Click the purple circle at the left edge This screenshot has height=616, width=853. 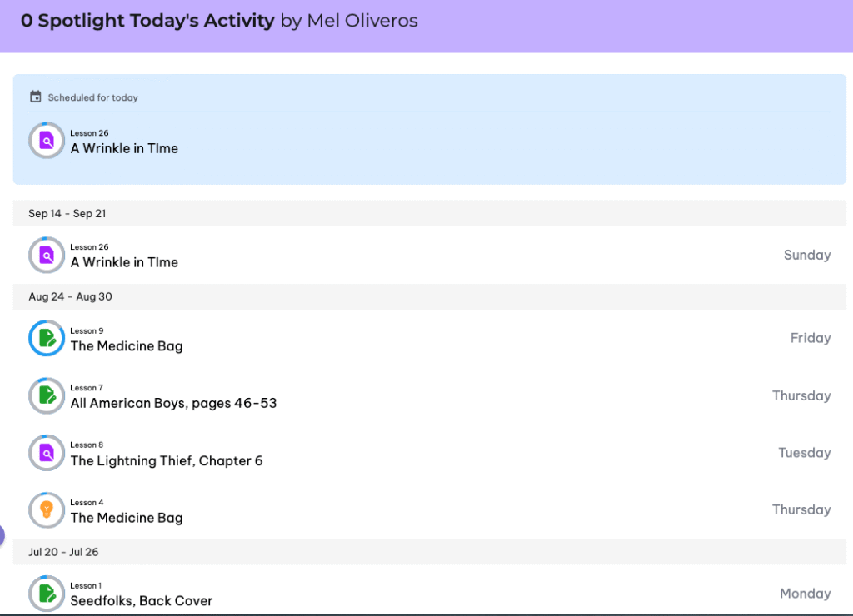tap(2, 536)
